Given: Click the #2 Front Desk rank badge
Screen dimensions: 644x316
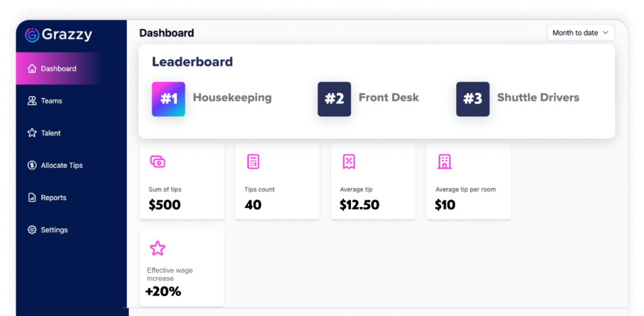Looking at the screenshot, I should 334,99.
